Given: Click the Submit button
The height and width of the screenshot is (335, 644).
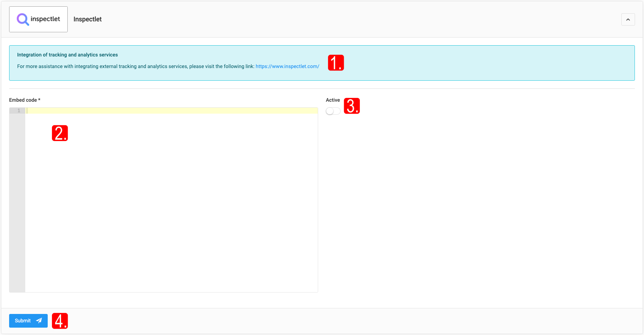Looking at the screenshot, I should pos(28,320).
